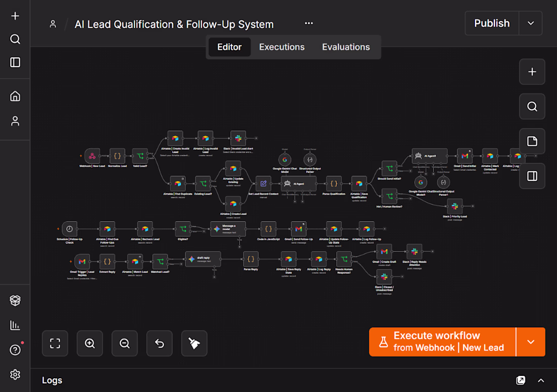
Task: Switch to the Executions tab
Action: coord(282,47)
